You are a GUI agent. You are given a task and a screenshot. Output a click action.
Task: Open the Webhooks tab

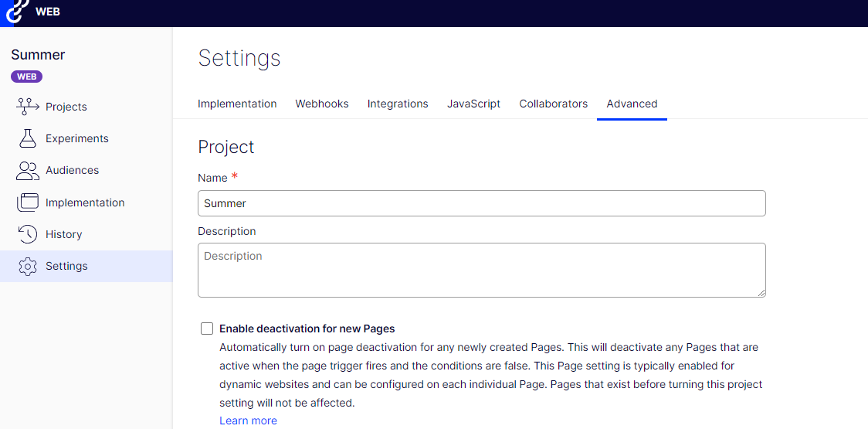point(322,104)
